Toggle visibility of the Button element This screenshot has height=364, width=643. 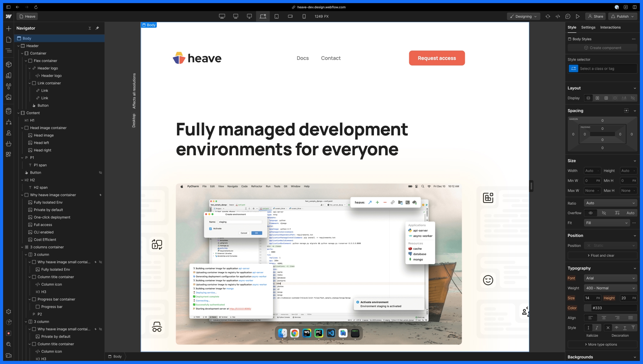click(x=100, y=173)
